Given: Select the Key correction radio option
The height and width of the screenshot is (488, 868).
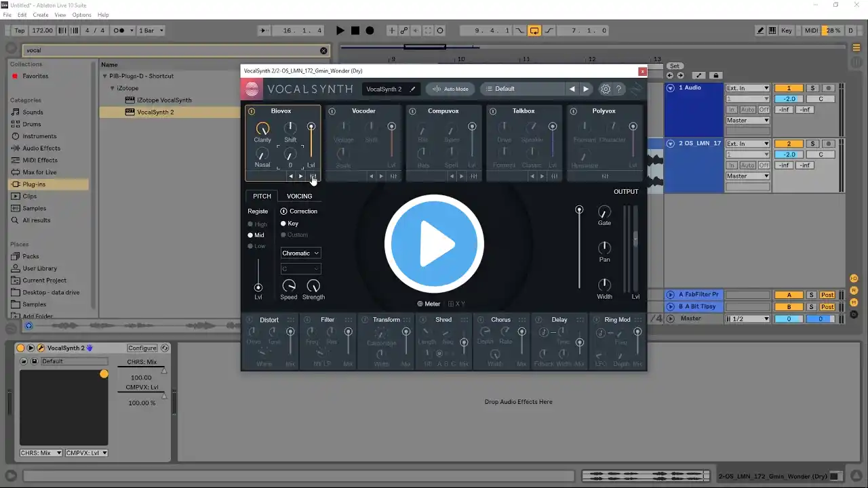Looking at the screenshot, I should [283, 224].
